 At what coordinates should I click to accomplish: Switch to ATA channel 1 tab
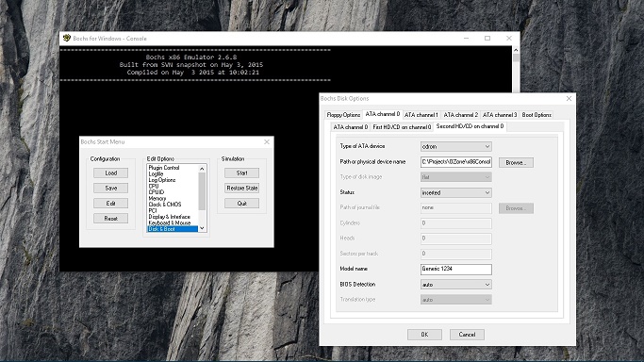point(421,115)
